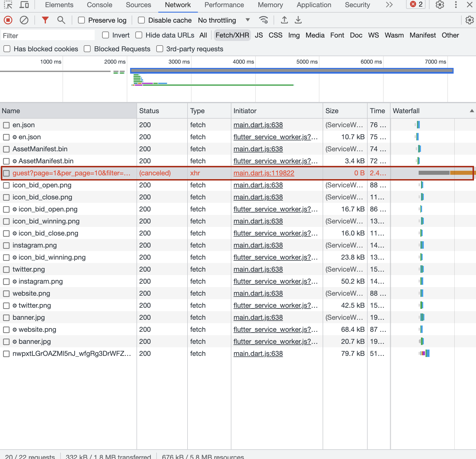476x459 pixels.
Task: Switch to the Console tab
Action: pyautogui.click(x=99, y=5)
